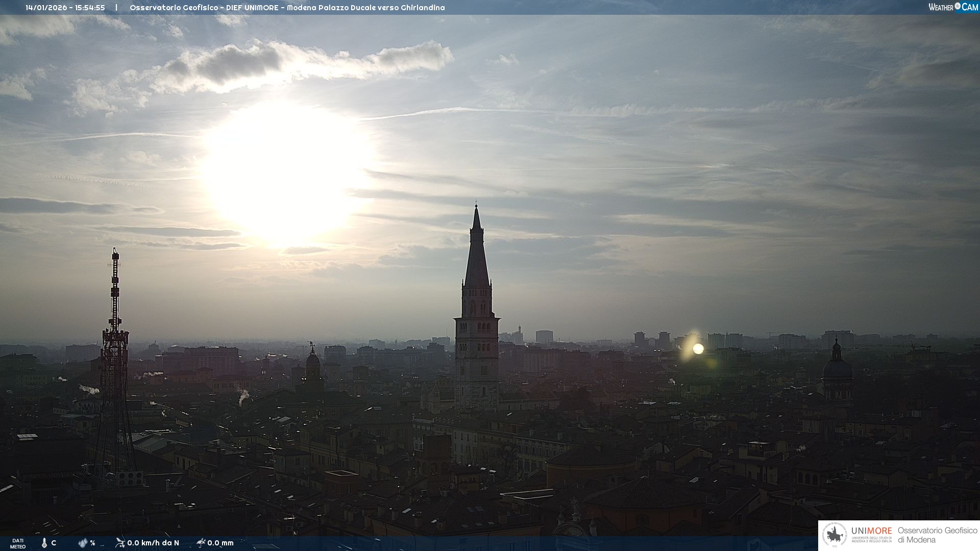Click the date and time stamp
The image size is (980, 551).
pos(65,8)
